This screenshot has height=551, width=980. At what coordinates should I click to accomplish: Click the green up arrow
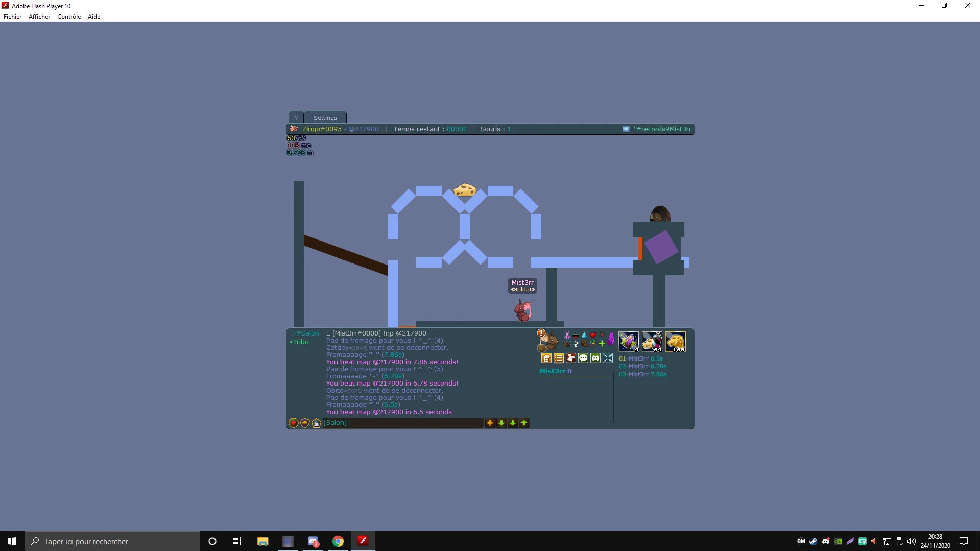(524, 423)
